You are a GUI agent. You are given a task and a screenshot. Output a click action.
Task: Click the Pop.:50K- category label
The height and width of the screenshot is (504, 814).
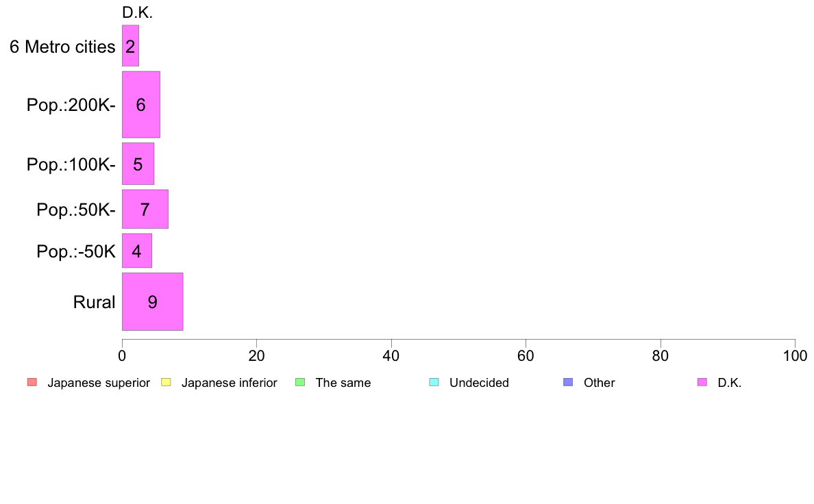76,210
